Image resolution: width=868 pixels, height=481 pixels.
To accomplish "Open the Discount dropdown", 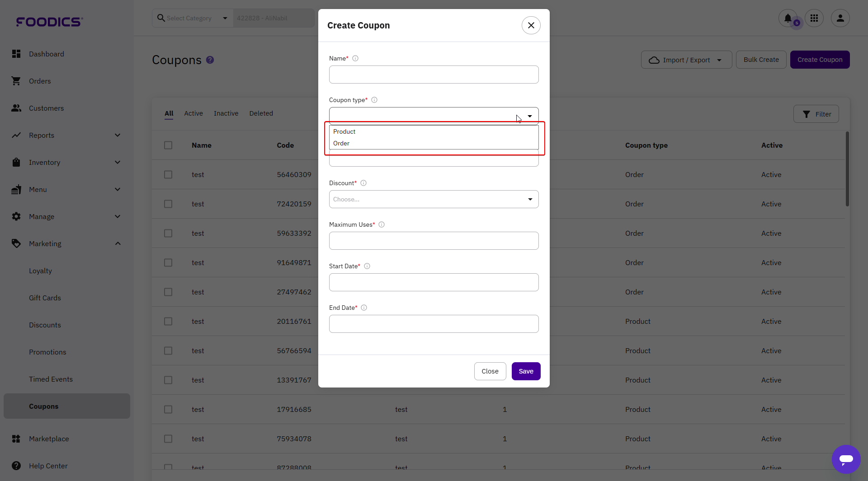I will pos(434,200).
